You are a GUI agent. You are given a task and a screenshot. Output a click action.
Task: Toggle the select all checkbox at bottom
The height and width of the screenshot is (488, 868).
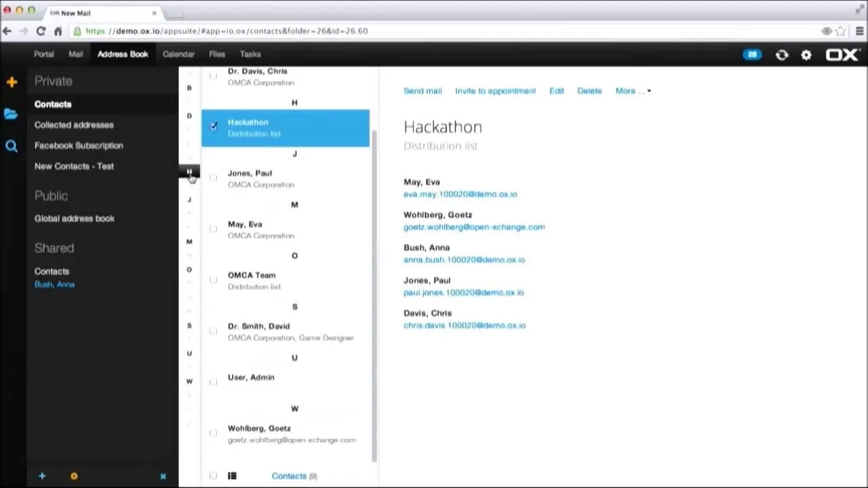(214, 476)
